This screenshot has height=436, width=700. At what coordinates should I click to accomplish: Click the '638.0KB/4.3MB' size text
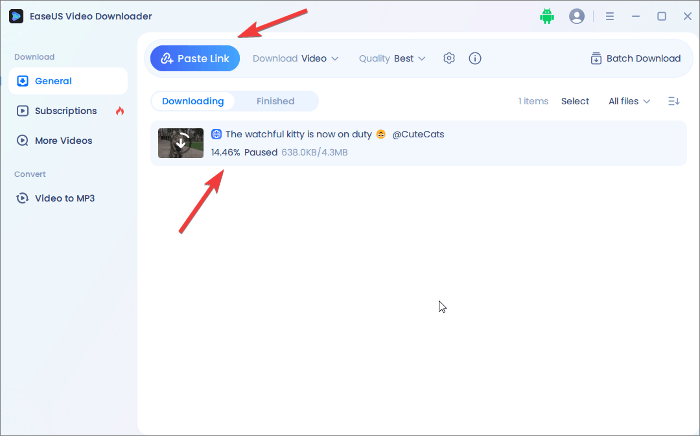[315, 153]
